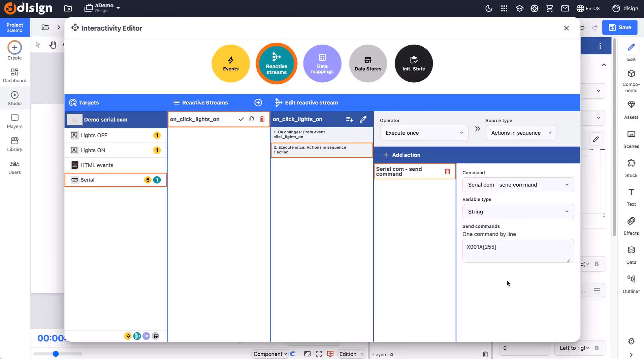Open the Variable type String dropdown
The image size is (644, 359).
point(518,211)
